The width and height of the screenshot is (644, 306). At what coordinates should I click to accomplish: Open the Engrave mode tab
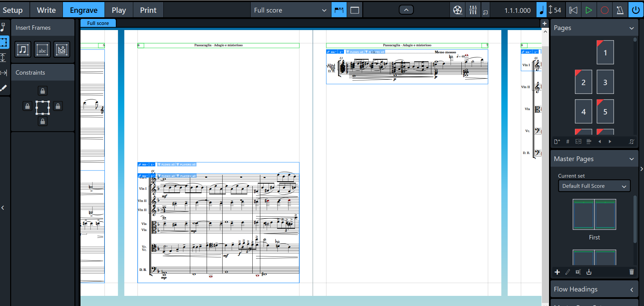(x=84, y=10)
